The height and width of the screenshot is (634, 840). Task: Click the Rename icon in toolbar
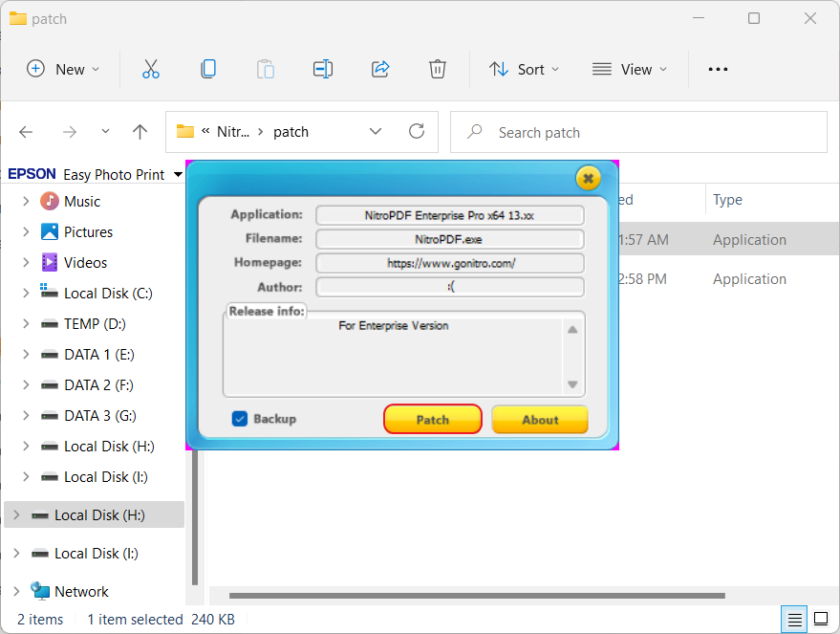322,69
